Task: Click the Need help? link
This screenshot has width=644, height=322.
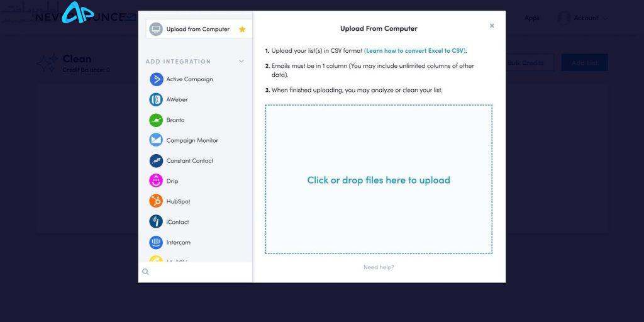Action: click(x=379, y=267)
